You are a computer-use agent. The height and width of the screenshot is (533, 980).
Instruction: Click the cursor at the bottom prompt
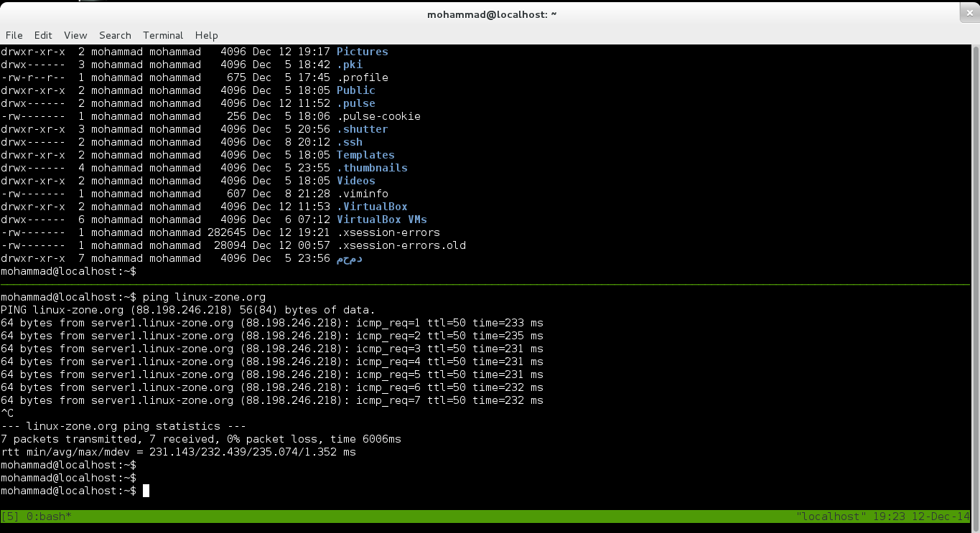[x=146, y=491]
